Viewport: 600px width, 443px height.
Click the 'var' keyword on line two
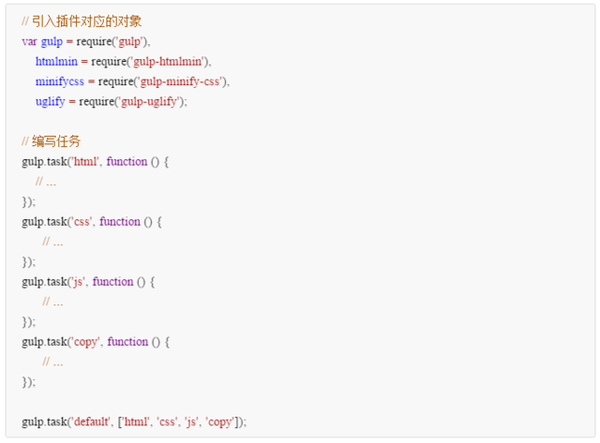29,41
